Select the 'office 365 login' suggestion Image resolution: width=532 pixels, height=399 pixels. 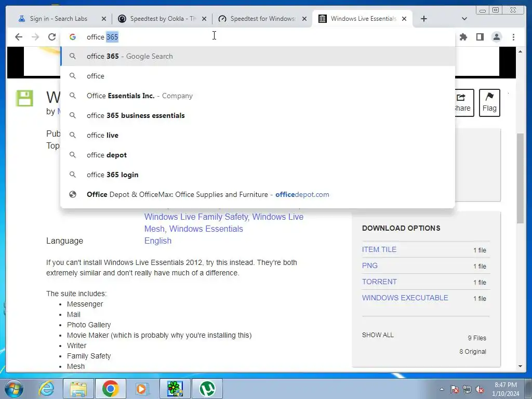coord(258,175)
